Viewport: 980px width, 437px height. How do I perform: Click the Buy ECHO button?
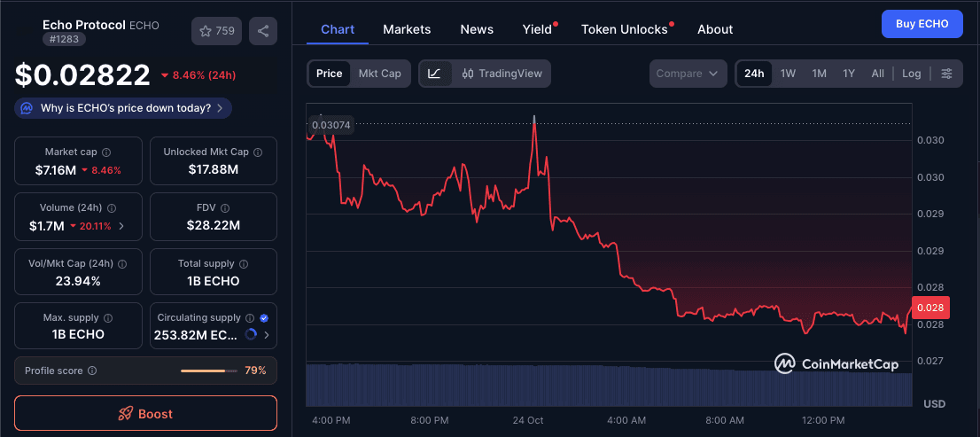922,24
